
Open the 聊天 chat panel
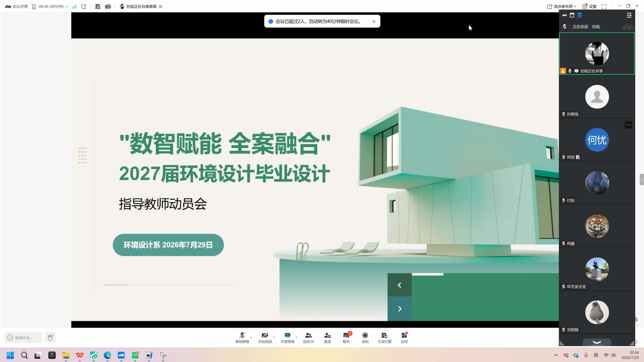coord(346,337)
